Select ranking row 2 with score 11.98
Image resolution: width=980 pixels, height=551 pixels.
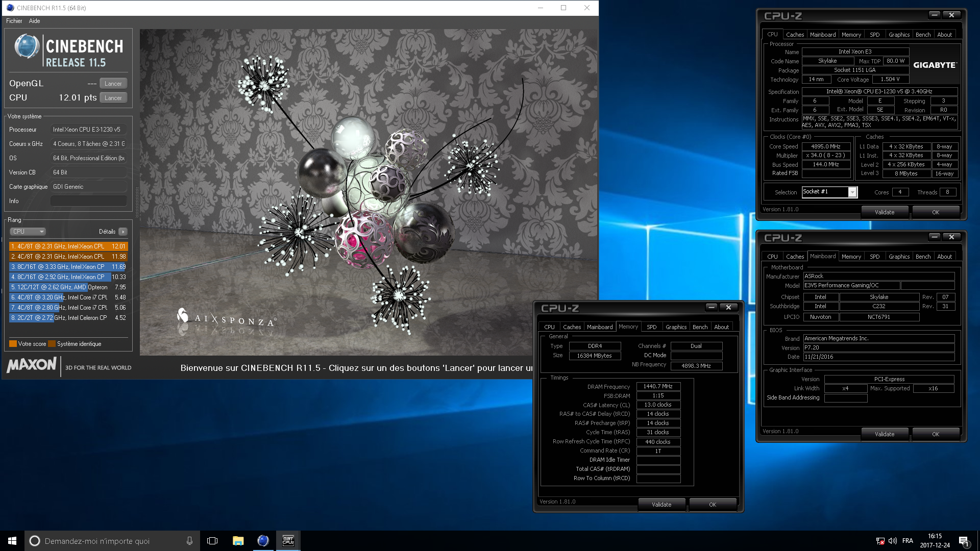click(x=68, y=257)
